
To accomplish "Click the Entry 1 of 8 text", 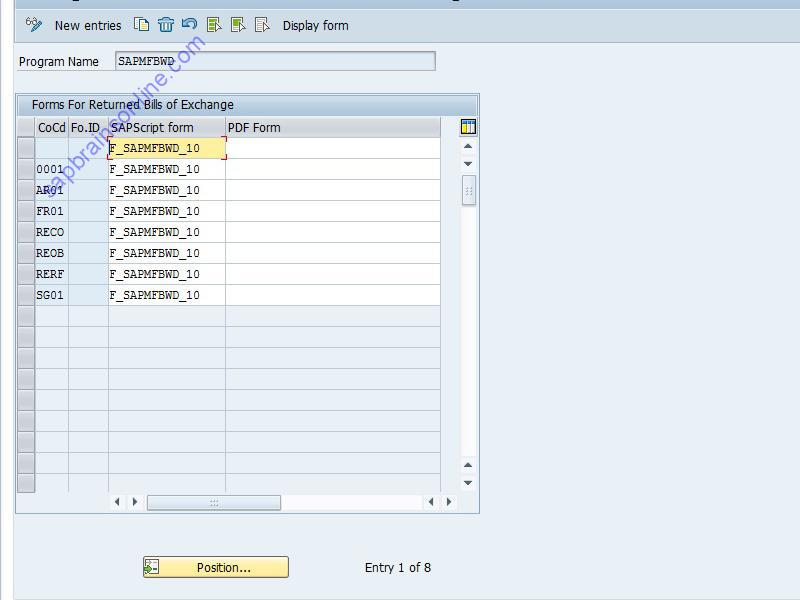I will 398,567.
